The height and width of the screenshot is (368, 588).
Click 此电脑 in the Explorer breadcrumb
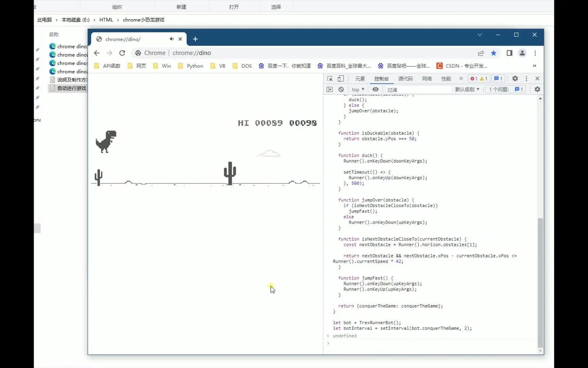point(45,20)
